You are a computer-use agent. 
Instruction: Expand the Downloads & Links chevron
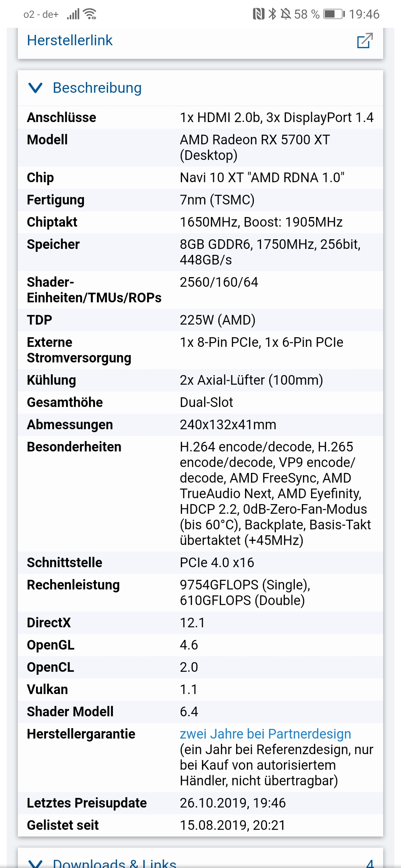pos(35,864)
